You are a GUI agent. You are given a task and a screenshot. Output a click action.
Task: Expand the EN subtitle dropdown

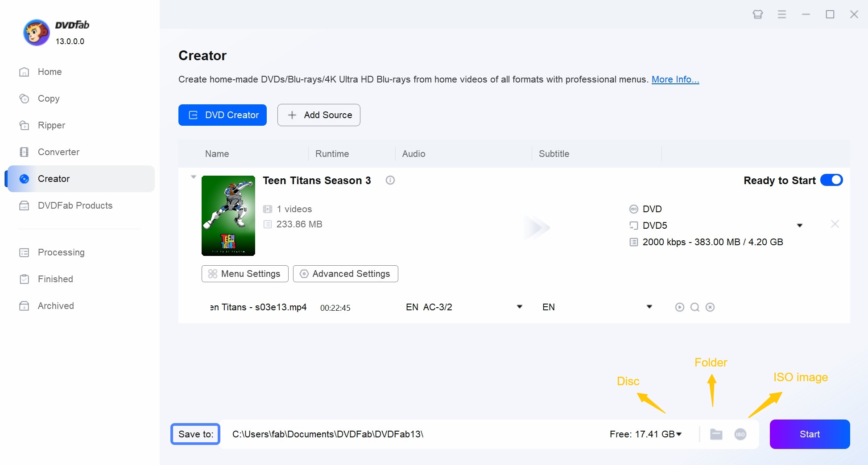click(x=649, y=307)
